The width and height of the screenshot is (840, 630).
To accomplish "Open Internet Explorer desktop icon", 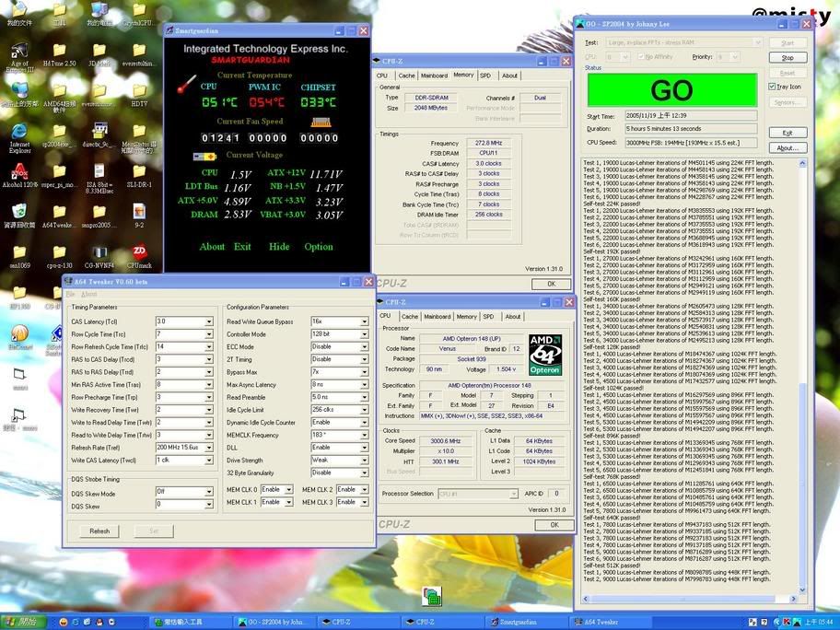I will 19,129.
